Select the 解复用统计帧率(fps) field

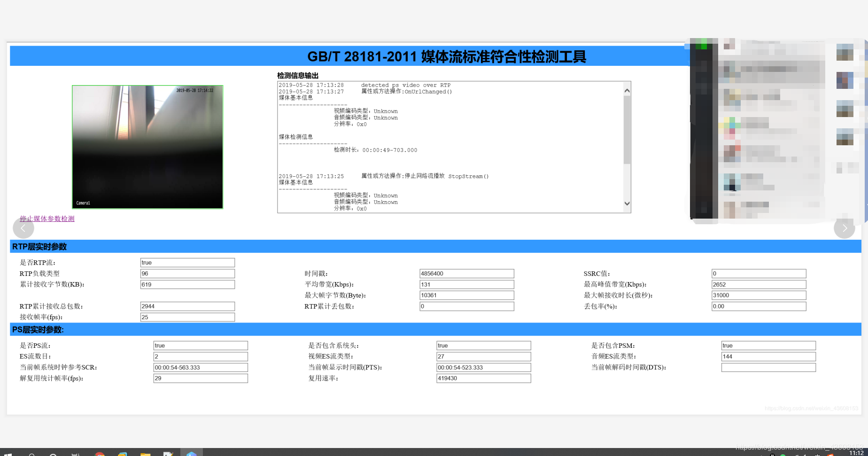tap(201, 378)
